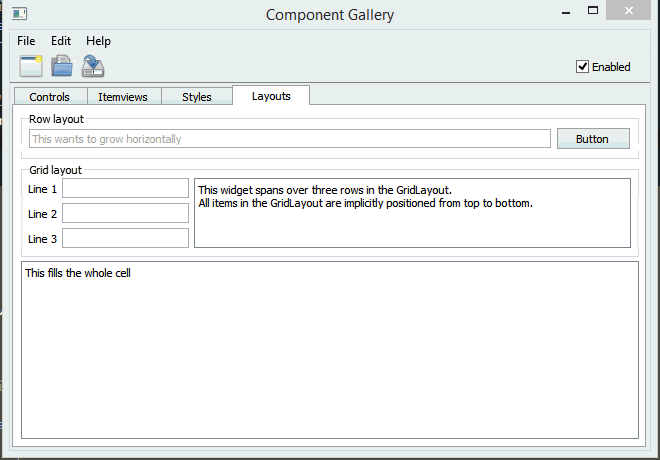Viewport: 660px width, 460px height.
Task: Click the 'This fills the whole cell' text area
Action: pyautogui.click(x=329, y=349)
